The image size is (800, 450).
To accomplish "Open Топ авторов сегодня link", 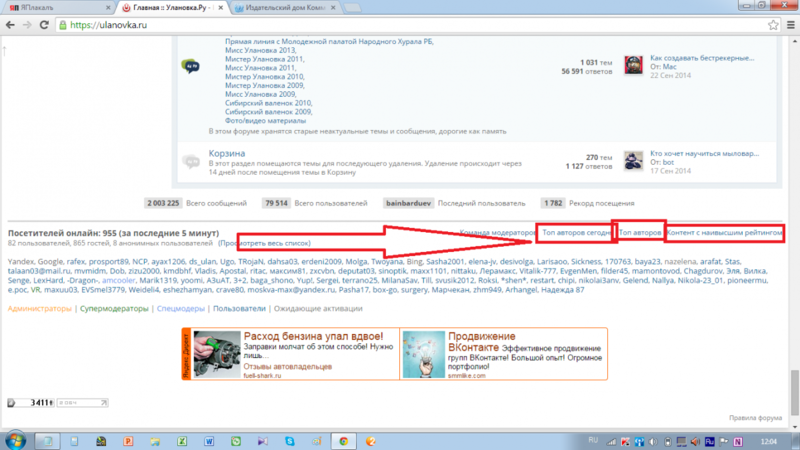I will (x=577, y=232).
